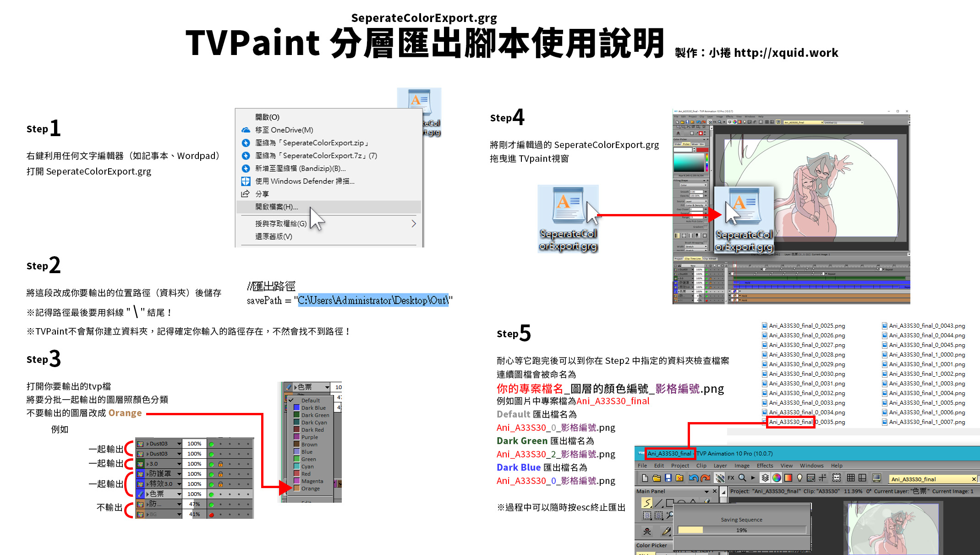Viewport: 980px width, 555px height.
Task: Toggle visibility of first Dust03 layer
Action: click(x=211, y=444)
